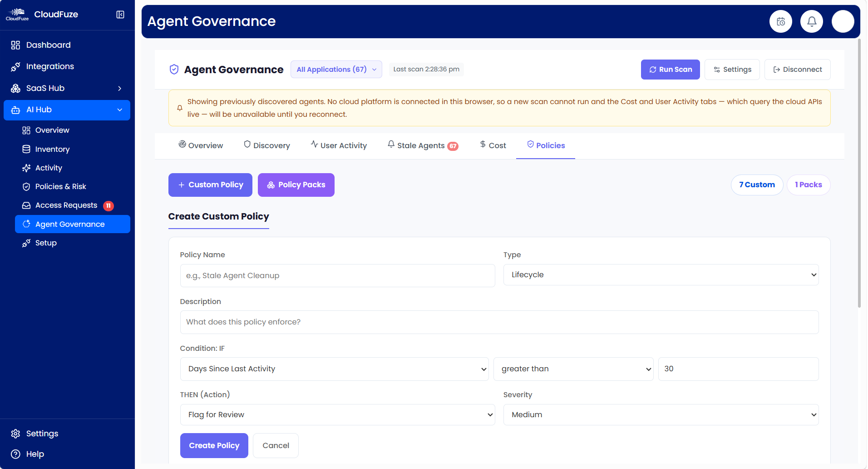Expand the SaaS Hub chevron
Image resolution: width=868 pixels, height=469 pixels.
[120, 88]
